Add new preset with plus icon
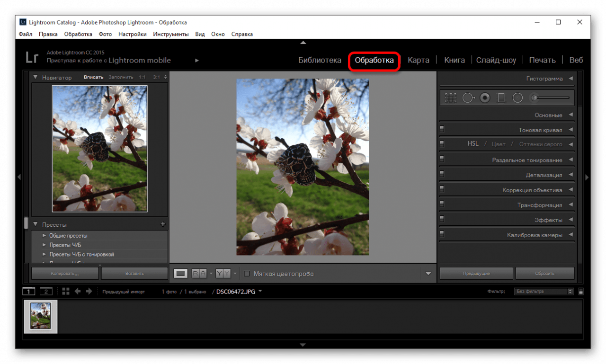This screenshot has height=364, width=606. [163, 224]
